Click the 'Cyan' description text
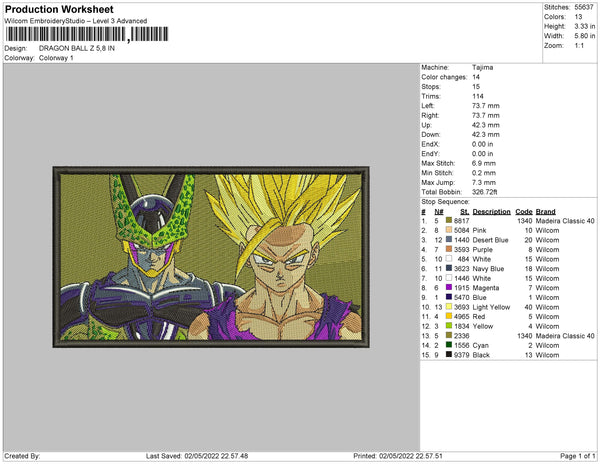The width and height of the screenshot is (600, 464). pyautogui.click(x=481, y=345)
